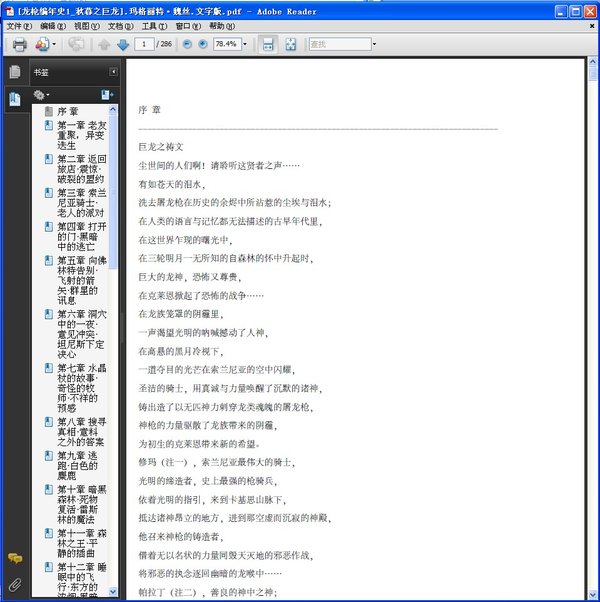The height and width of the screenshot is (602, 600).
Task: Open the Window menu (窗口)
Action: 188,26
